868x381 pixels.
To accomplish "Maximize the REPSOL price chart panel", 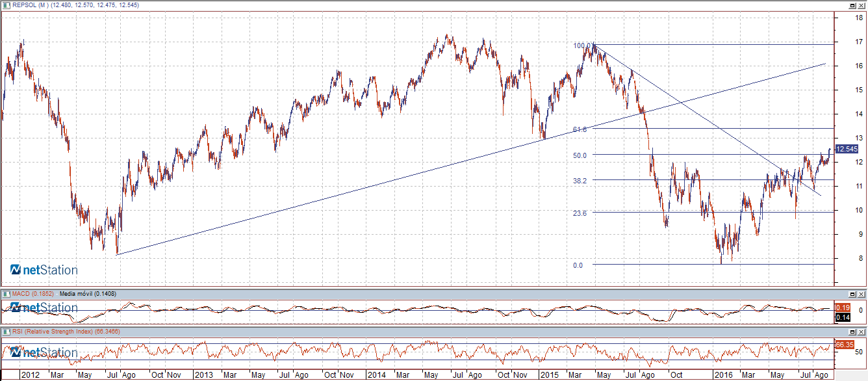I will point(852,5).
